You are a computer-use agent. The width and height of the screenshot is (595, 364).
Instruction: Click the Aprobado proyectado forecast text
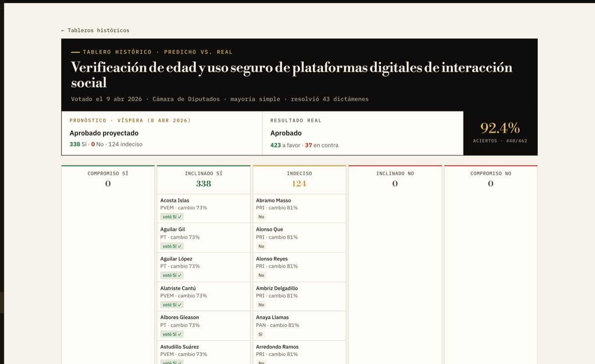104,133
